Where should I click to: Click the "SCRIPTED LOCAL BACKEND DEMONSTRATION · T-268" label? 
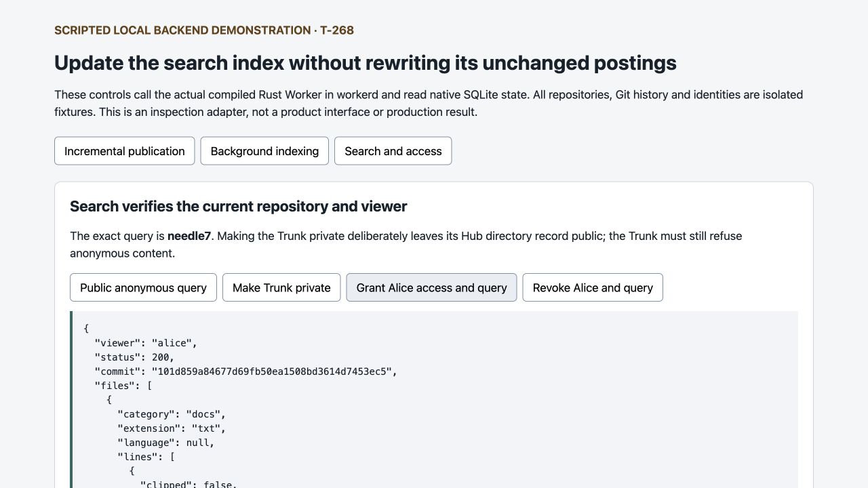(204, 30)
